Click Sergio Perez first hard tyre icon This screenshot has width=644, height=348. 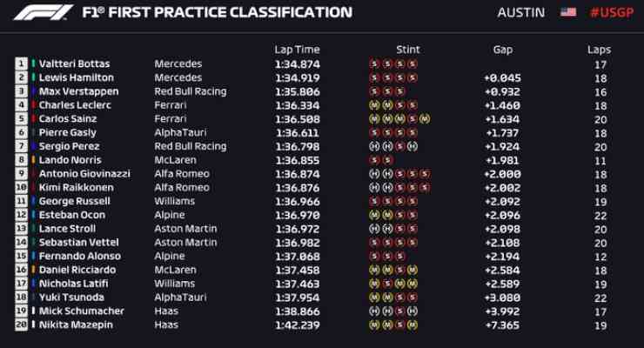373,146
